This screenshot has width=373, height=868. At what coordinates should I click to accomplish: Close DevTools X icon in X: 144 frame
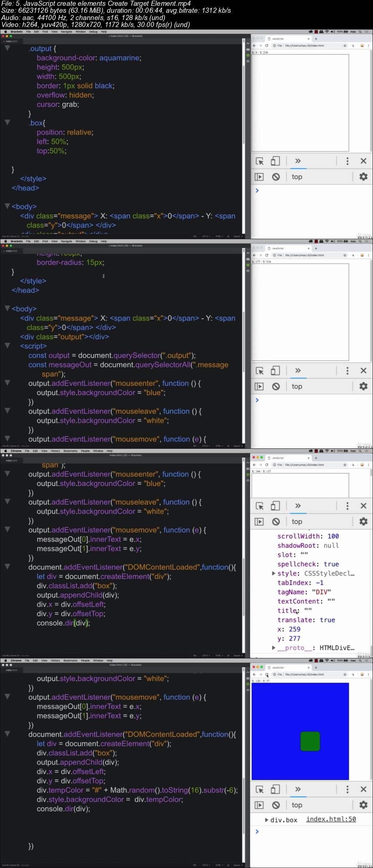pyautogui.click(x=363, y=506)
